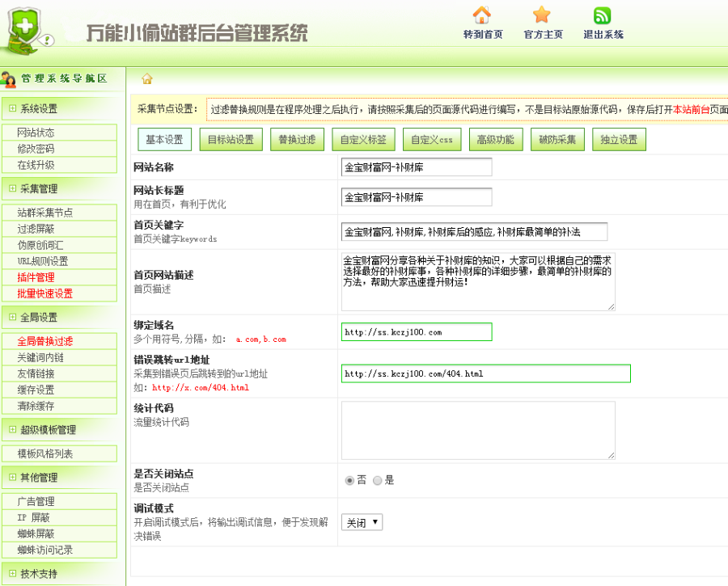Screen dimensions: 728x586
Task: Open the 调试模式 dropdown
Action: pyautogui.click(x=361, y=522)
